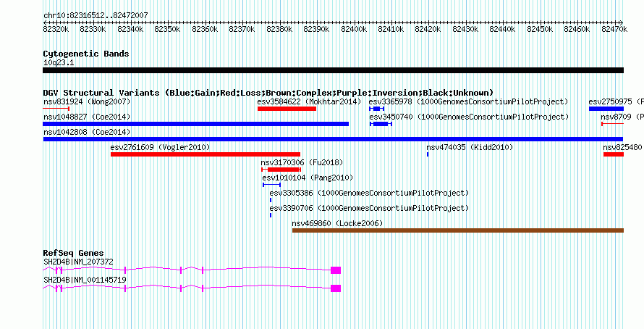This screenshot has width=644, height=329.
Task: Open the SH2D4B|NM_001145719 gene label
Action: tap(85, 280)
